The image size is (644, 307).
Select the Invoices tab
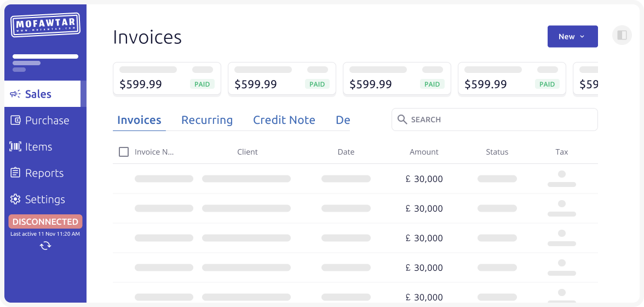(x=139, y=120)
